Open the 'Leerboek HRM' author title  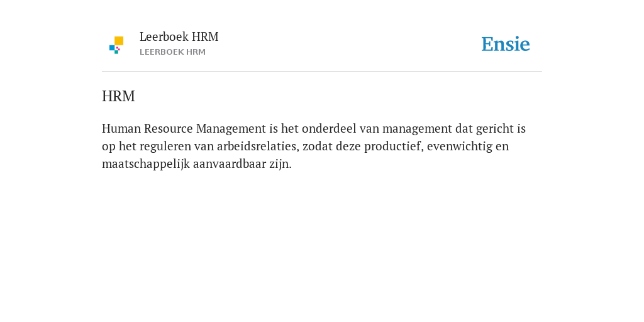coord(179,37)
